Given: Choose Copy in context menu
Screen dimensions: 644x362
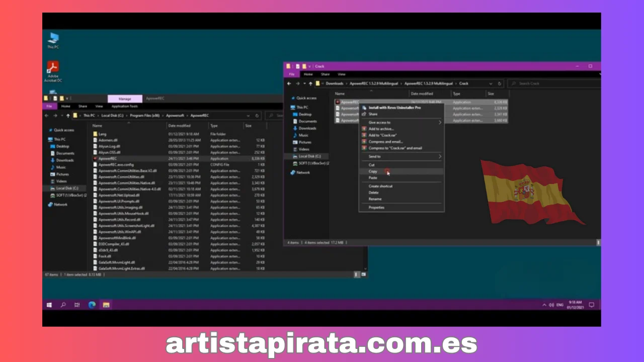Looking at the screenshot, I should click(401, 171).
